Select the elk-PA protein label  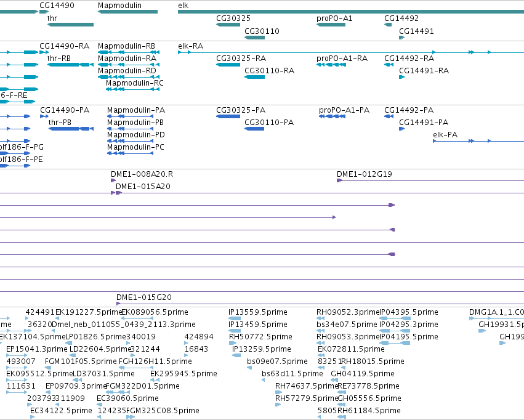click(445, 135)
